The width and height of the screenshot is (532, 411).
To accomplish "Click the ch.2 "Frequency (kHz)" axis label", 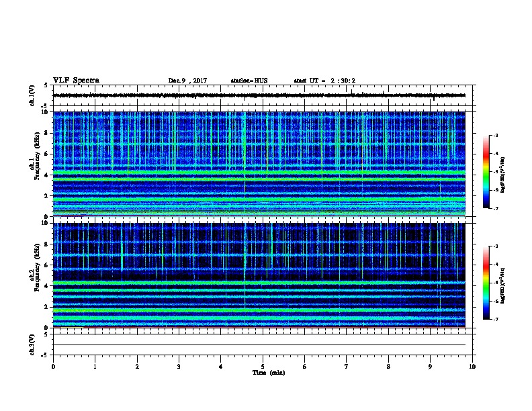I will [37, 268].
